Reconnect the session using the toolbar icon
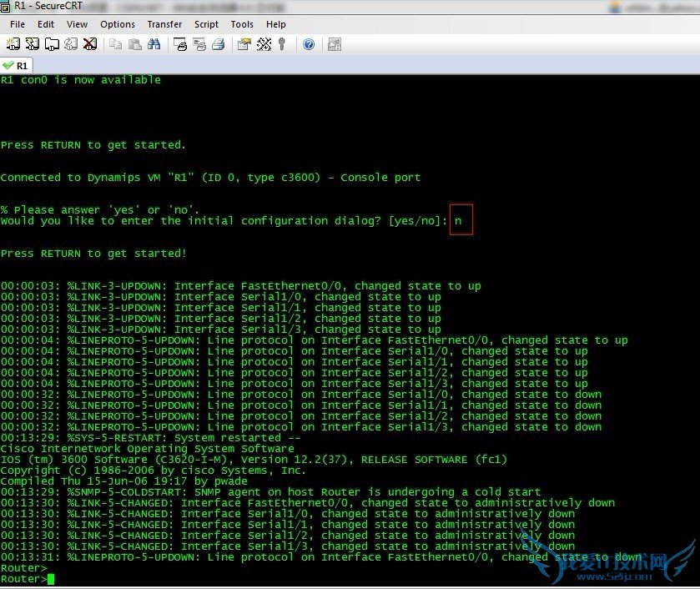 click(x=71, y=44)
